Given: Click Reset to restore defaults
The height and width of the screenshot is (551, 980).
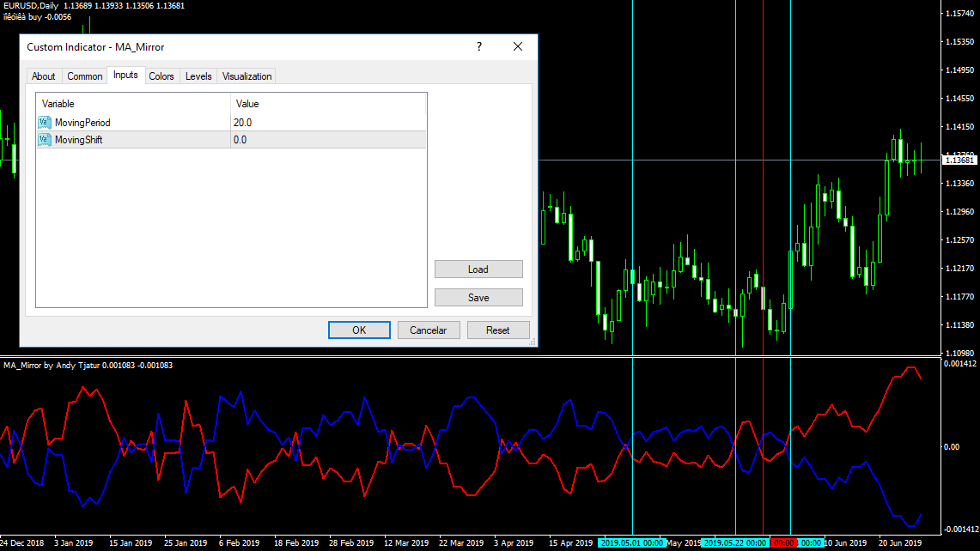Looking at the screenshot, I should [498, 330].
